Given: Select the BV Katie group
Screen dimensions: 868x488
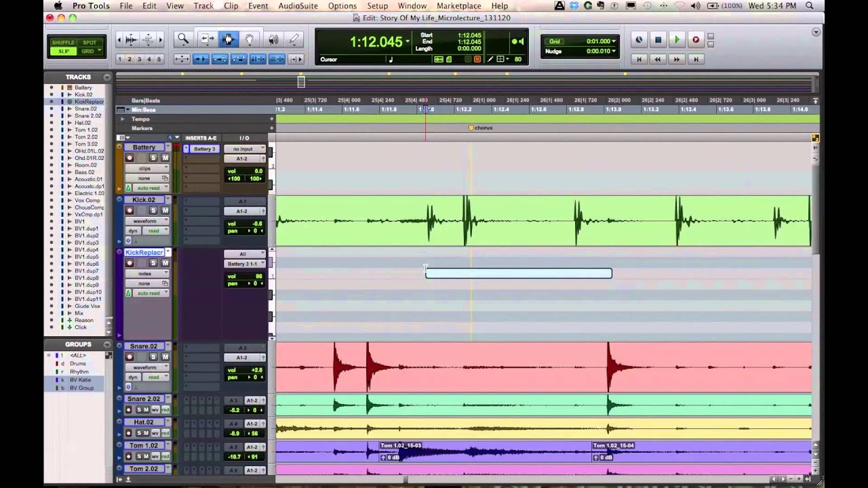Looking at the screenshot, I should point(80,380).
